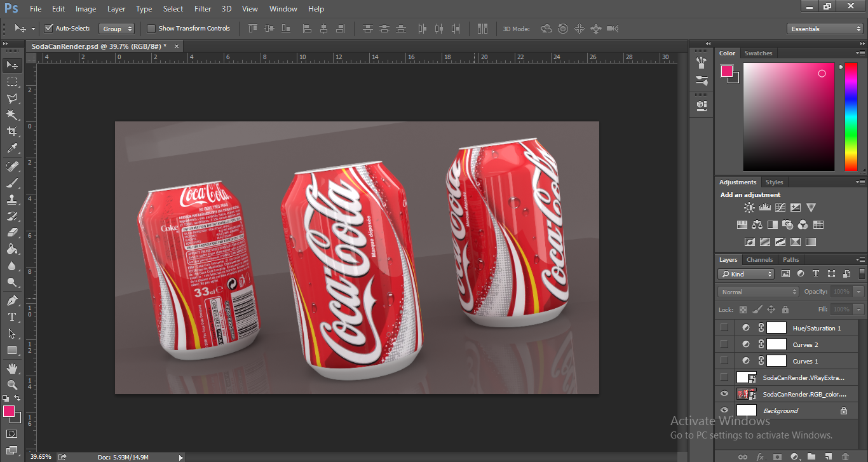Toggle Quick Mask mode icon
Viewport: 868px width, 462px height.
(x=12, y=434)
